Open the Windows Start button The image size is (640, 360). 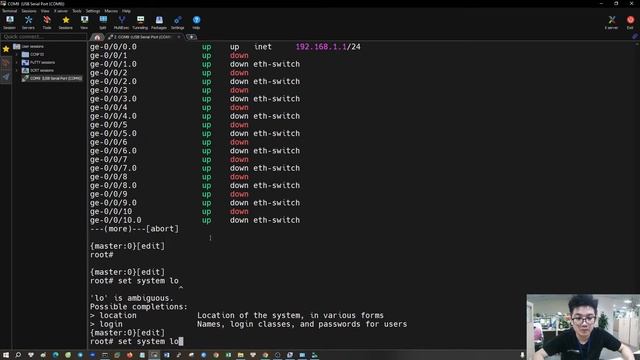[6, 355]
